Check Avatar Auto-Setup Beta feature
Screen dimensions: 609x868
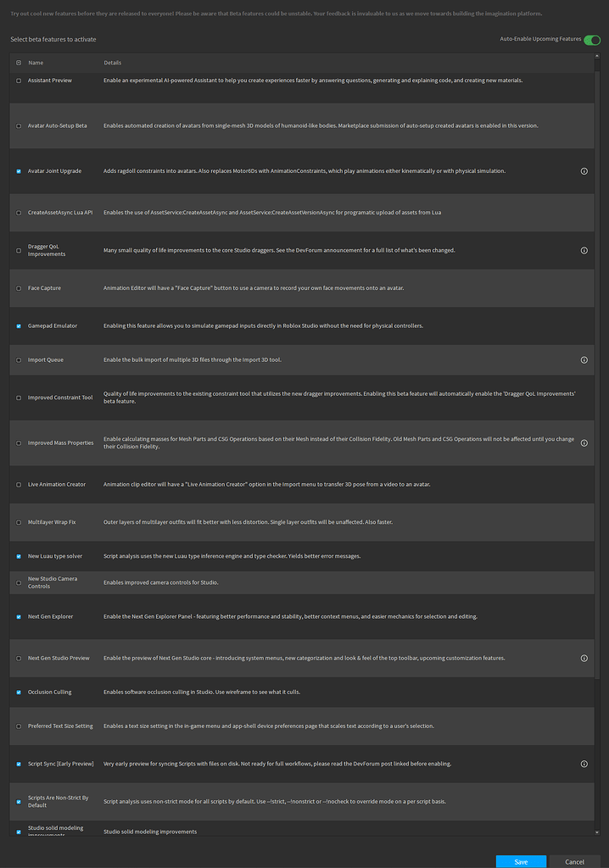[19, 125]
